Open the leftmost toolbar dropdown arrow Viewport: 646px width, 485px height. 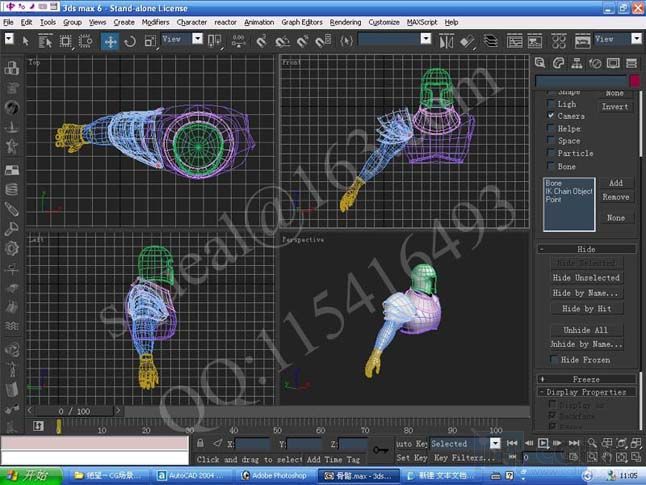point(9,39)
